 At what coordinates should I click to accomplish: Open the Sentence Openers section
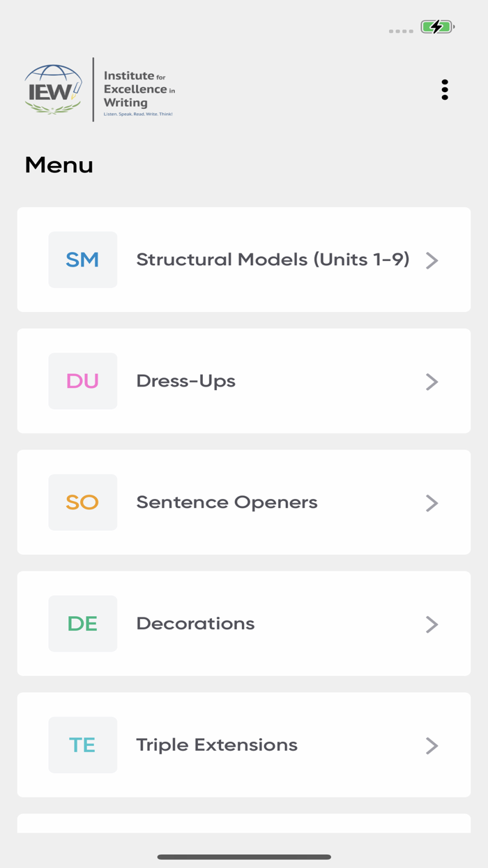click(x=227, y=502)
